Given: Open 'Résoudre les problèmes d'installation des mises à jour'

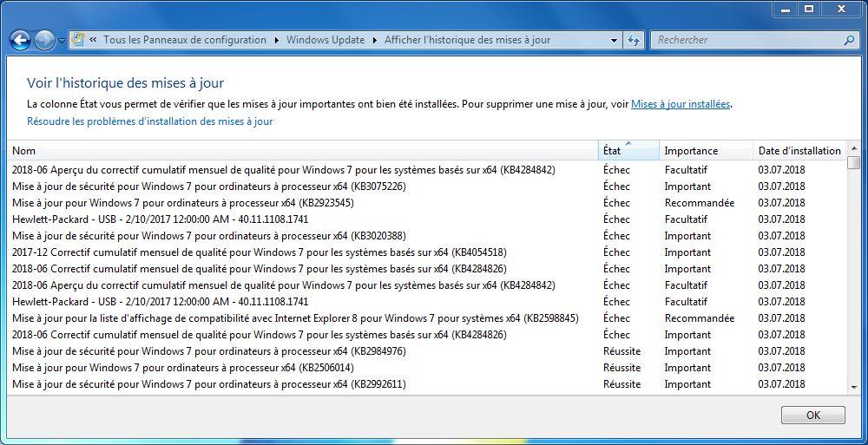Looking at the screenshot, I should click(149, 121).
